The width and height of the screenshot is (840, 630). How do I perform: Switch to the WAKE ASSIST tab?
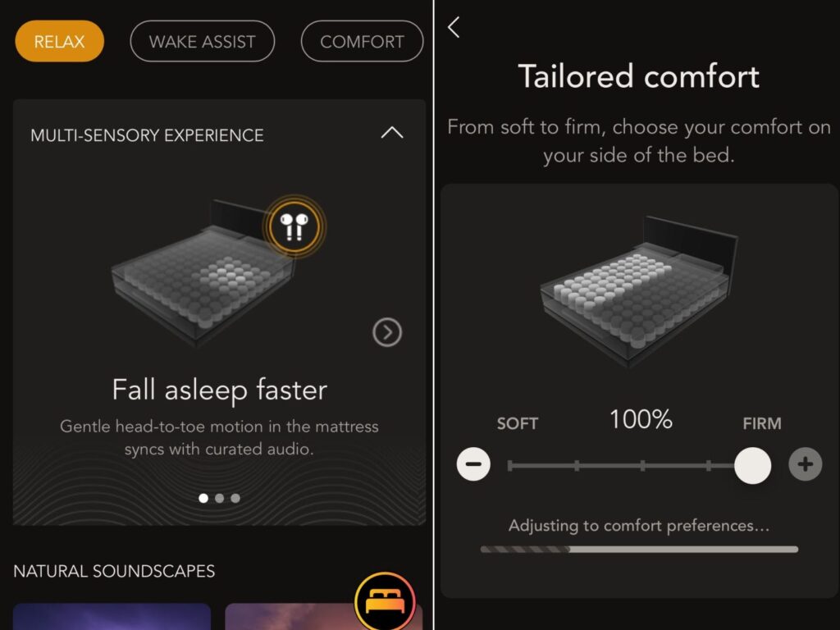[203, 41]
